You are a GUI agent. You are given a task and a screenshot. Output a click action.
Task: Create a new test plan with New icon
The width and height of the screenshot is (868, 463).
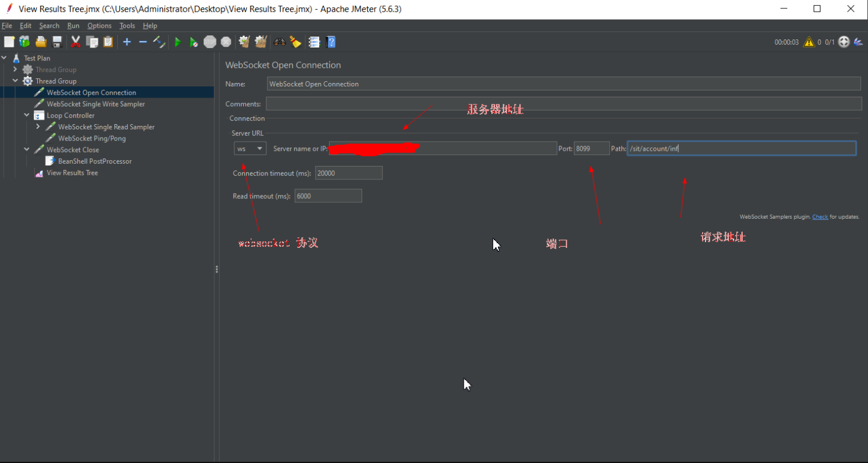tap(9, 42)
